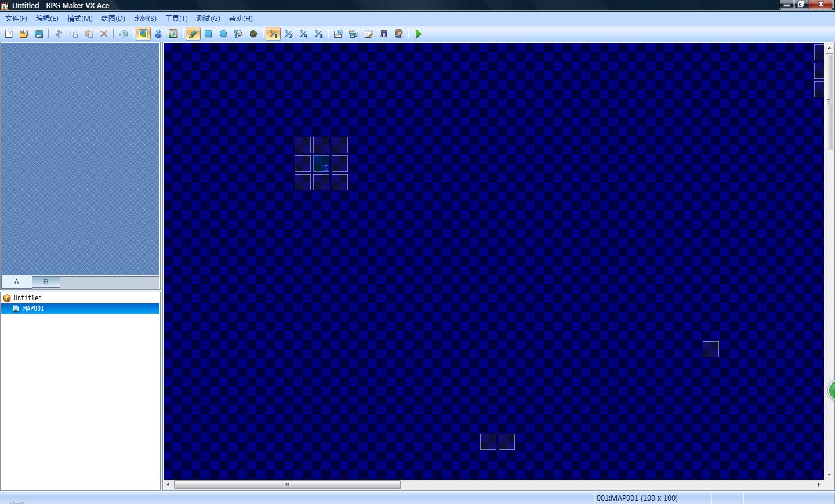Open the Database icon
Screen dimensions: 835x504
tap(338, 34)
